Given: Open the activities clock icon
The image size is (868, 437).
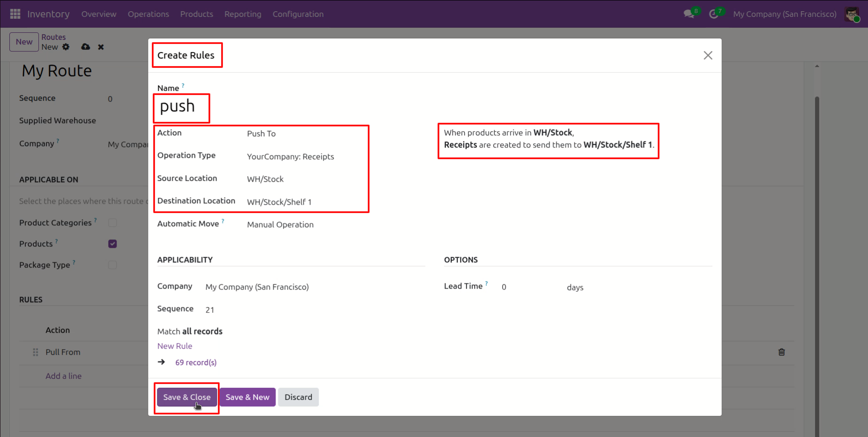Looking at the screenshot, I should tap(713, 14).
